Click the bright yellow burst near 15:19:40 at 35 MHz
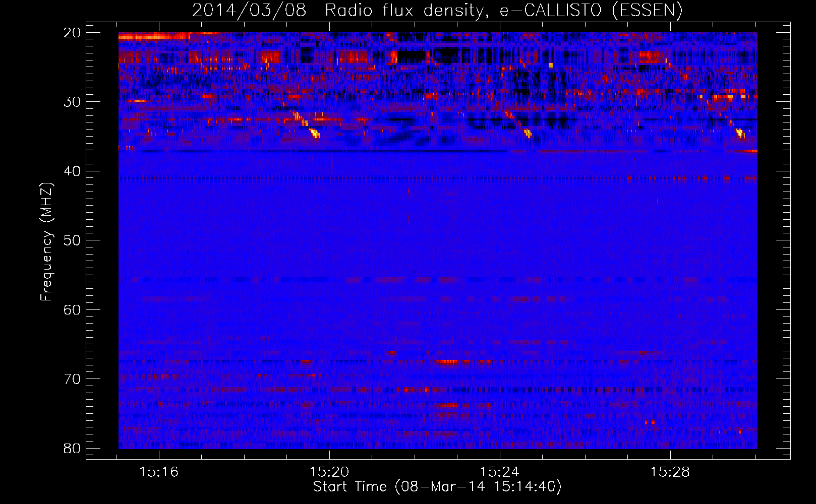The width and height of the screenshot is (816, 504). (314, 133)
